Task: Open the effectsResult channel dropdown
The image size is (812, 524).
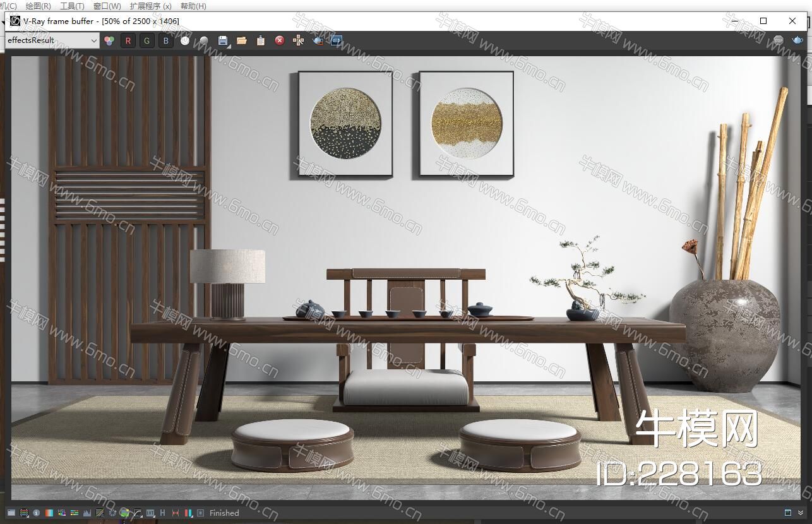Action: (52, 40)
